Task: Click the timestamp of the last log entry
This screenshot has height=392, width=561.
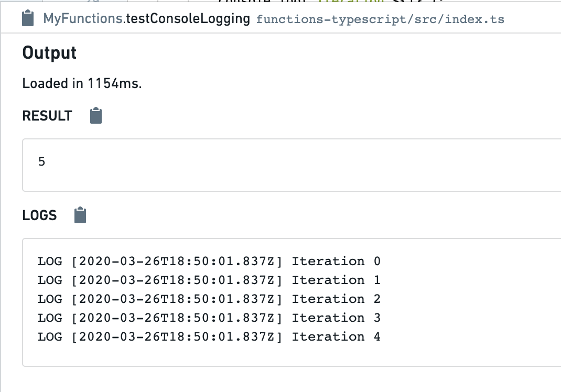Action: pyautogui.click(x=177, y=337)
